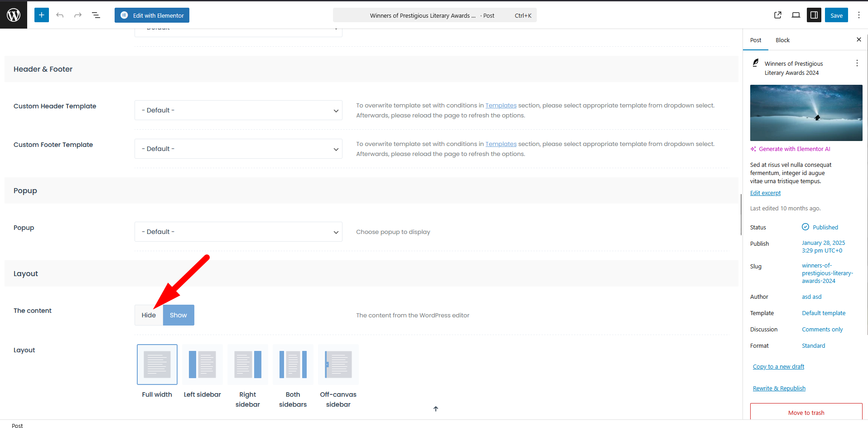Expand the Custom Header Template dropdown
The width and height of the screenshot is (868, 428).
tap(238, 110)
